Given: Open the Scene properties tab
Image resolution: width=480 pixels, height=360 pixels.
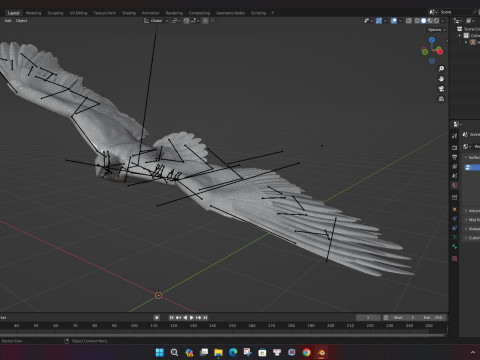Looking at the screenshot, I should coord(454,176).
